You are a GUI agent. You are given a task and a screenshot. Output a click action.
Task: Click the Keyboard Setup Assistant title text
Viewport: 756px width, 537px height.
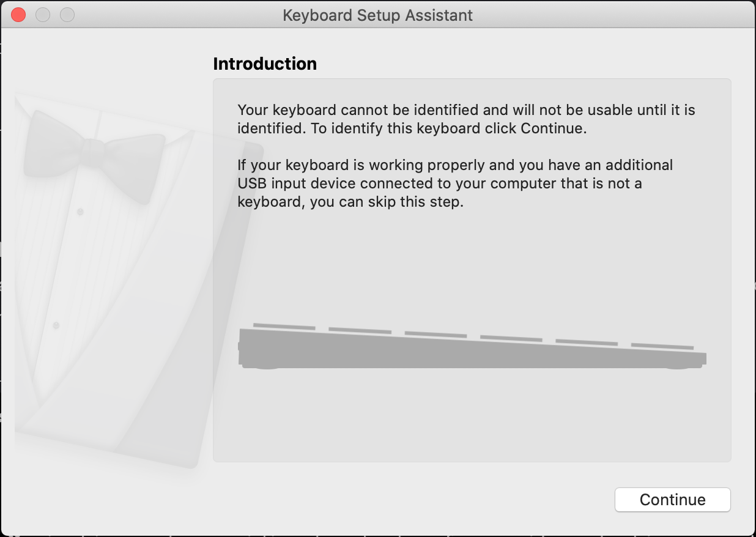377,15
